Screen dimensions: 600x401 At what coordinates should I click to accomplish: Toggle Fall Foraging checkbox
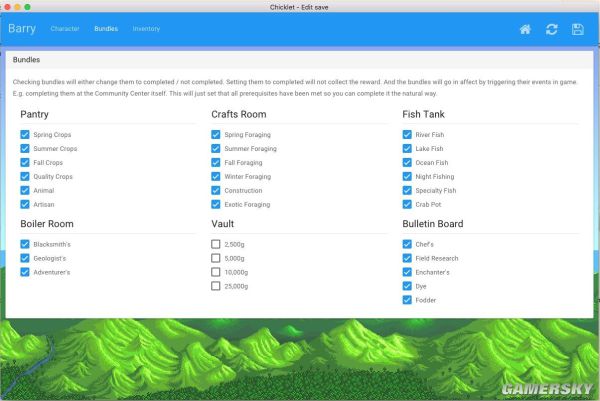pos(216,162)
